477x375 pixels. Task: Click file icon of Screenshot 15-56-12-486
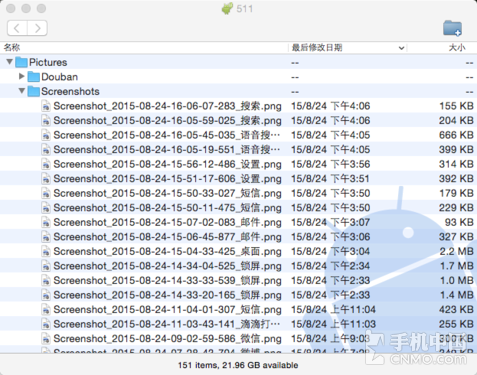[46, 164]
